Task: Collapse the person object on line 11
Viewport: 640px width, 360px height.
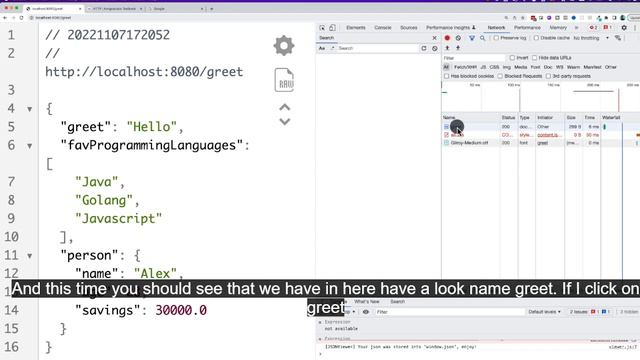Action: pyautogui.click(x=29, y=256)
